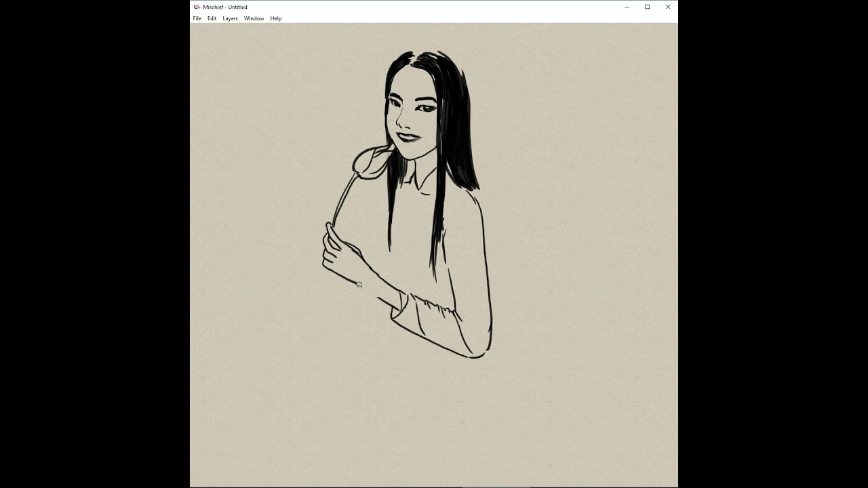The image size is (868, 488).
Task: Maximize the Mischief window
Action: (x=646, y=7)
